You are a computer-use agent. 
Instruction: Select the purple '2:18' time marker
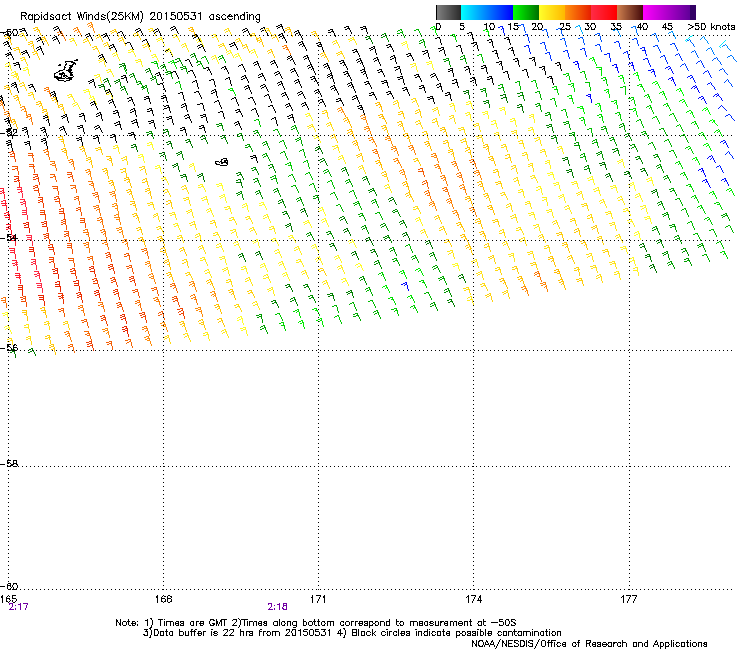278,607
